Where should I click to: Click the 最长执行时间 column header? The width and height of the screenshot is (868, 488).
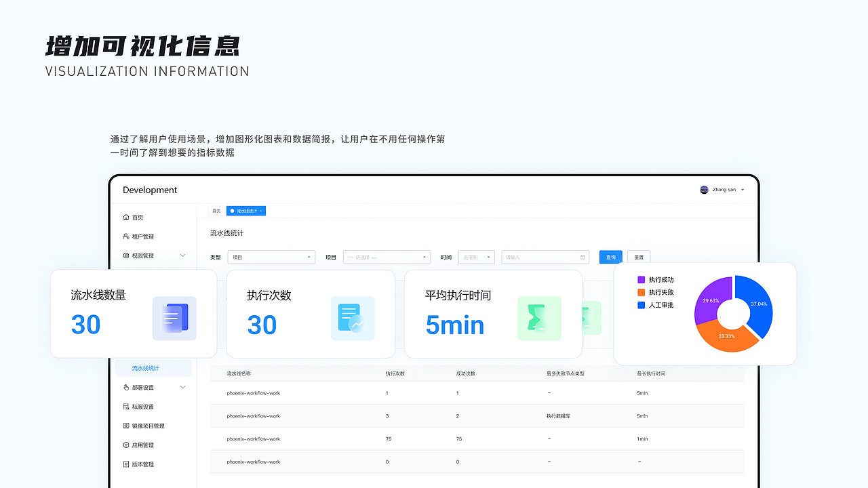652,373
